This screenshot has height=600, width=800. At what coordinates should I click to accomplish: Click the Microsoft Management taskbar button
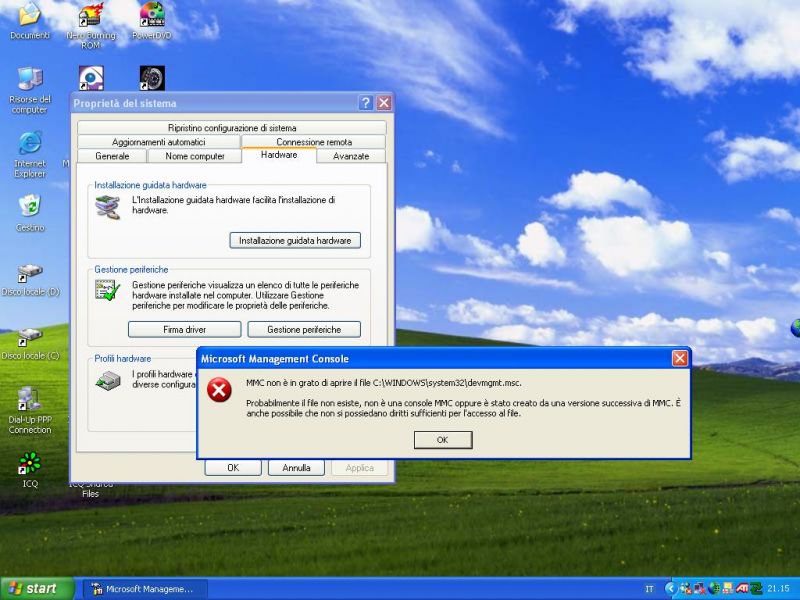click(145, 589)
